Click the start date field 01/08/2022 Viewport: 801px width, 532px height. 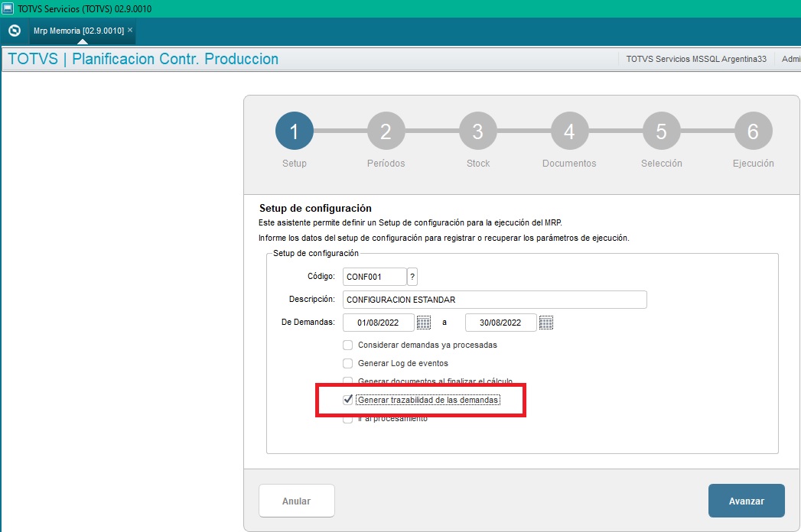click(x=379, y=323)
